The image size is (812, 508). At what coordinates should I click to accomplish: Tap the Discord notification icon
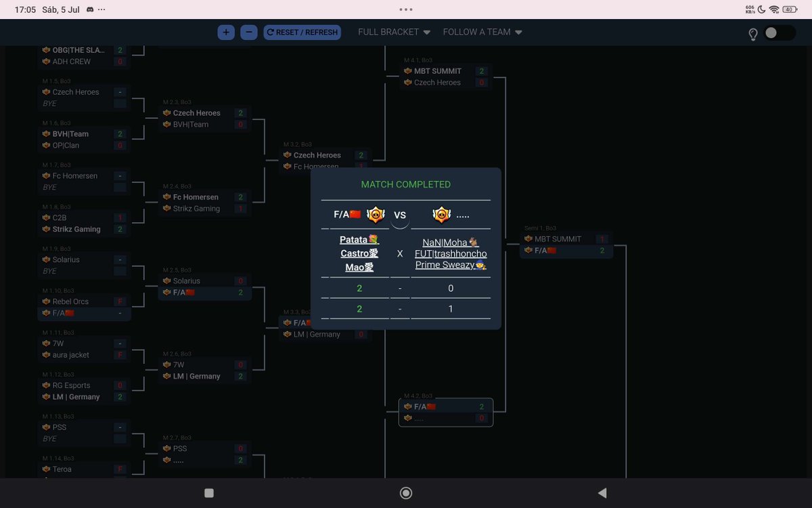tap(91, 9)
